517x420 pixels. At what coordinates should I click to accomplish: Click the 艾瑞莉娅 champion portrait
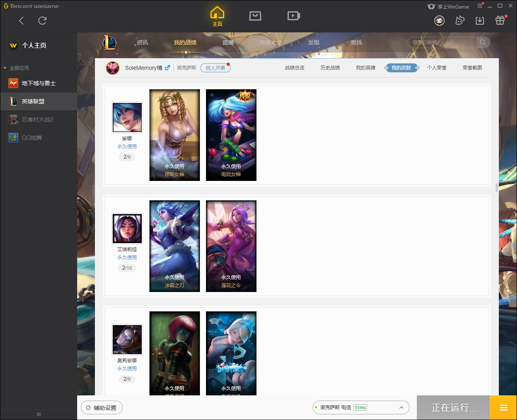(x=127, y=229)
